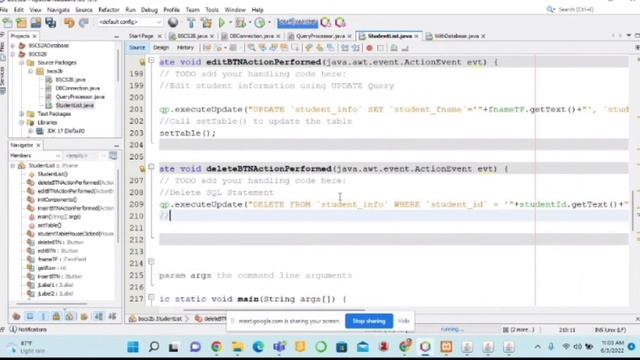This screenshot has height=360, width=640.
Task: Open the Debug menu
Action: [149, 10]
